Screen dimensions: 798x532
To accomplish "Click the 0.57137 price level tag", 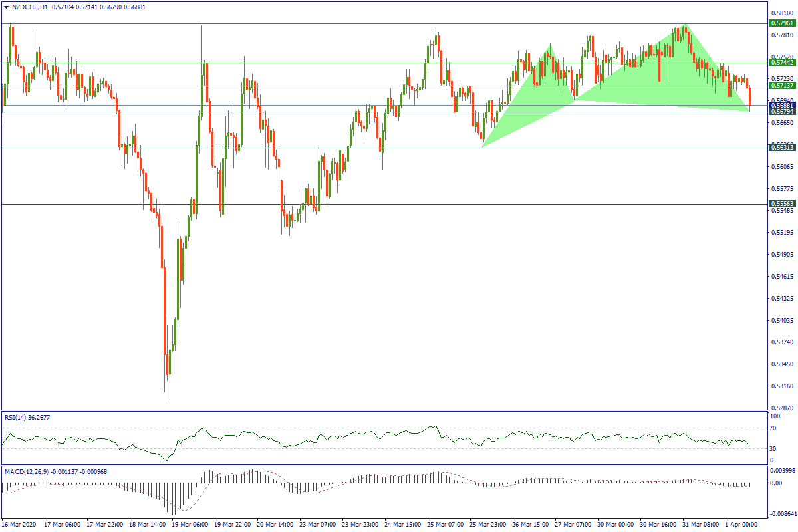I will 782,86.
